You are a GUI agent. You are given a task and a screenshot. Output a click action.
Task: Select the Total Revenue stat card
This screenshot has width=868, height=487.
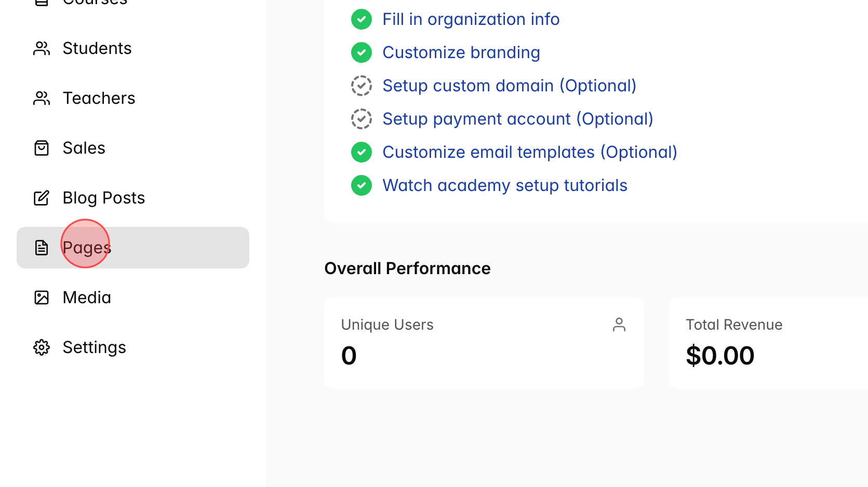[768, 343]
